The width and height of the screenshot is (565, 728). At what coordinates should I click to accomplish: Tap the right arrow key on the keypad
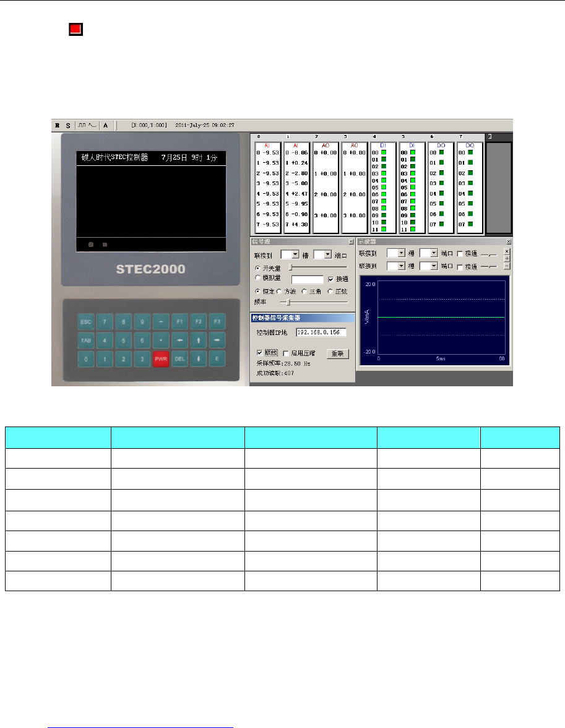217,340
